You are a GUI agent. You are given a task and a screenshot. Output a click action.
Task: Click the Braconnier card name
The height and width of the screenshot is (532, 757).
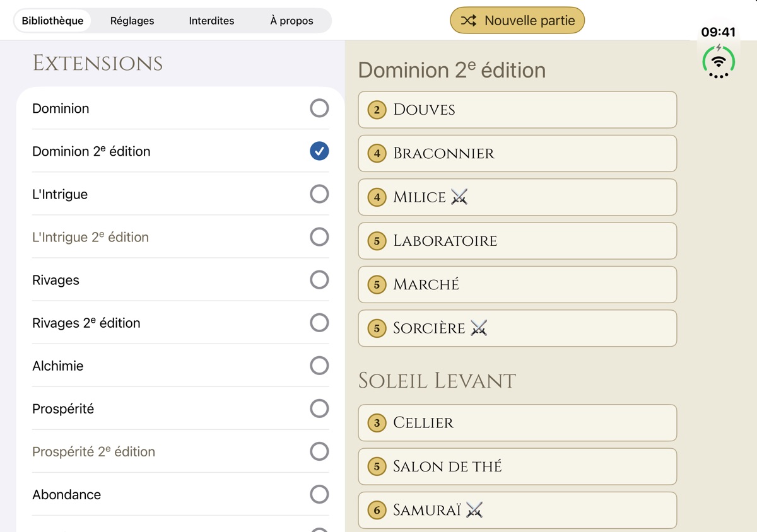coord(443,154)
